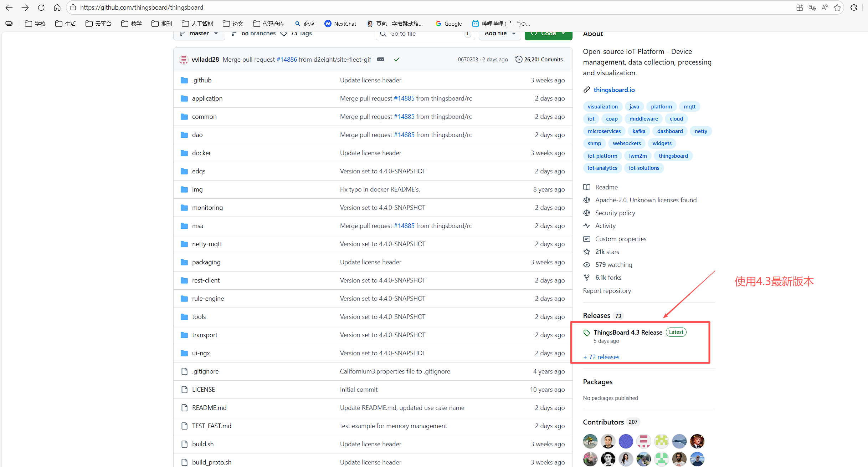The width and height of the screenshot is (868, 467).
Task: Click the green commit status checkmark
Action: click(x=396, y=60)
